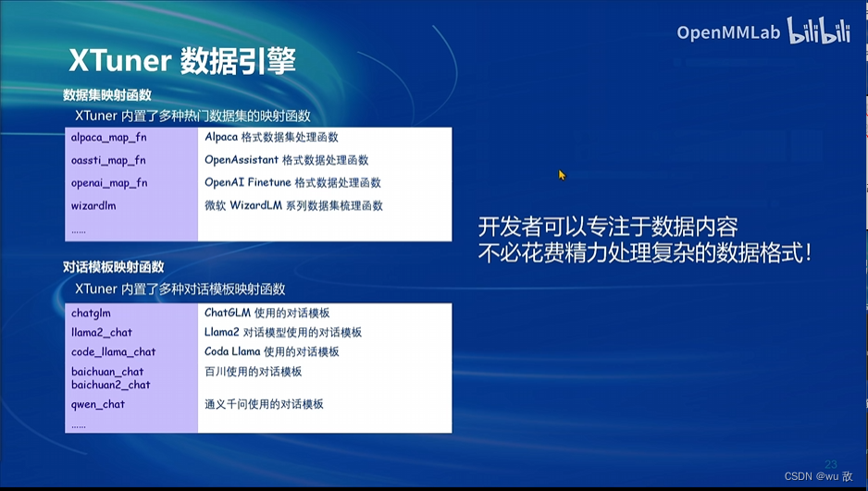Click the line '开发者可以专注于数据内容'
Screen dimensions: 868x491
tap(608, 227)
